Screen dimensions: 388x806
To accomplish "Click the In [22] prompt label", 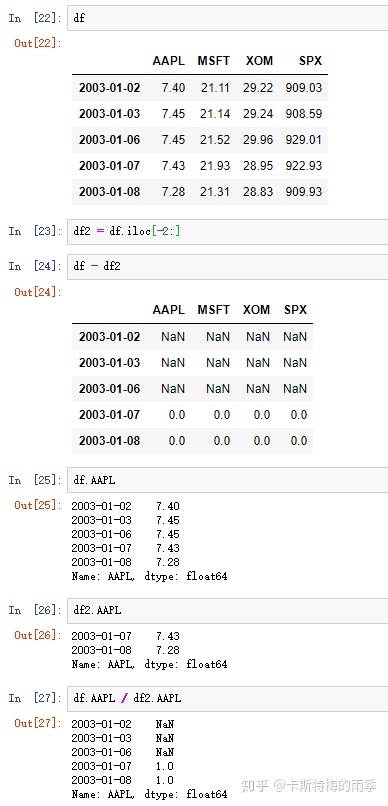I will click(x=34, y=19).
